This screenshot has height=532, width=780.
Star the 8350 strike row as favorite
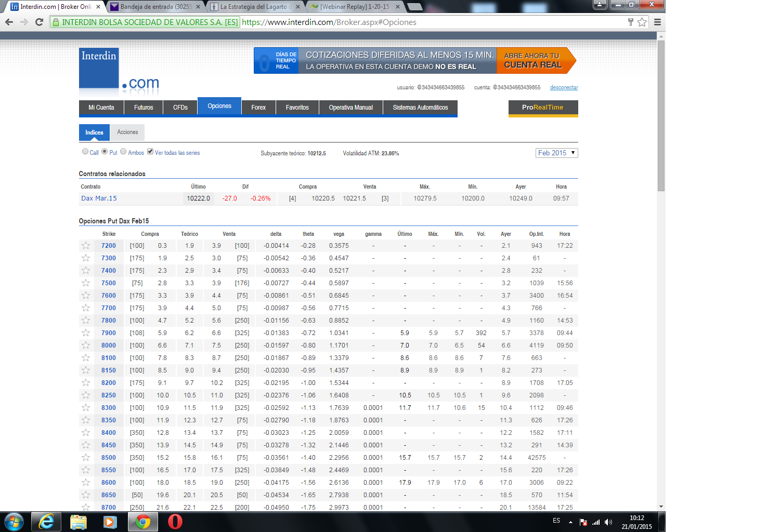coord(86,420)
